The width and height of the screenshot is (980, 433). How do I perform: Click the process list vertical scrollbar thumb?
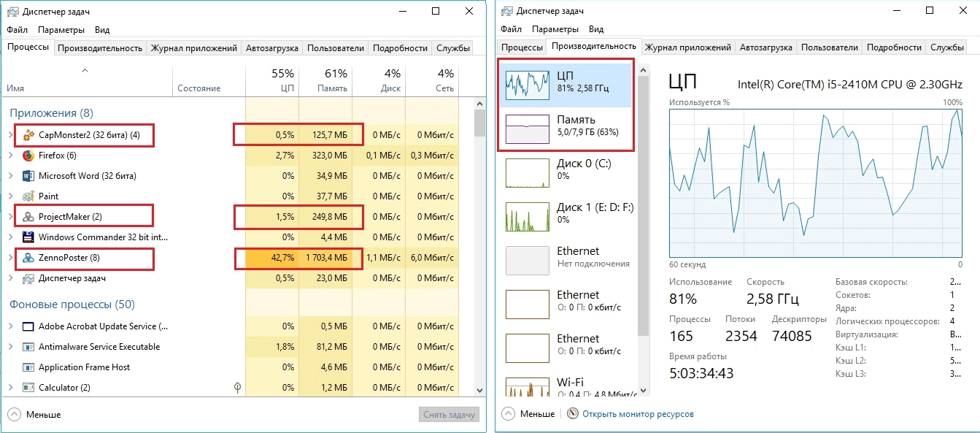point(479,123)
